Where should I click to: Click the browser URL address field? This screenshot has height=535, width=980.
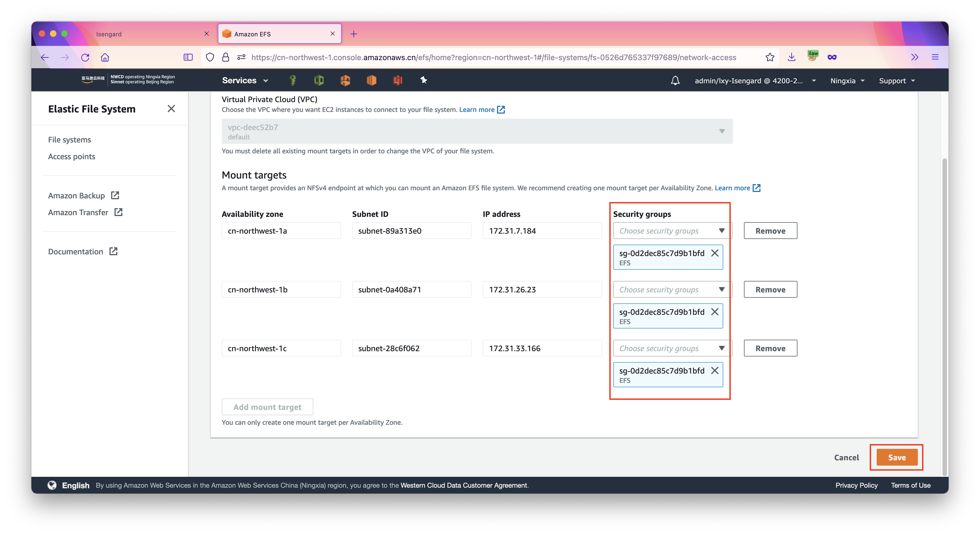[494, 57]
